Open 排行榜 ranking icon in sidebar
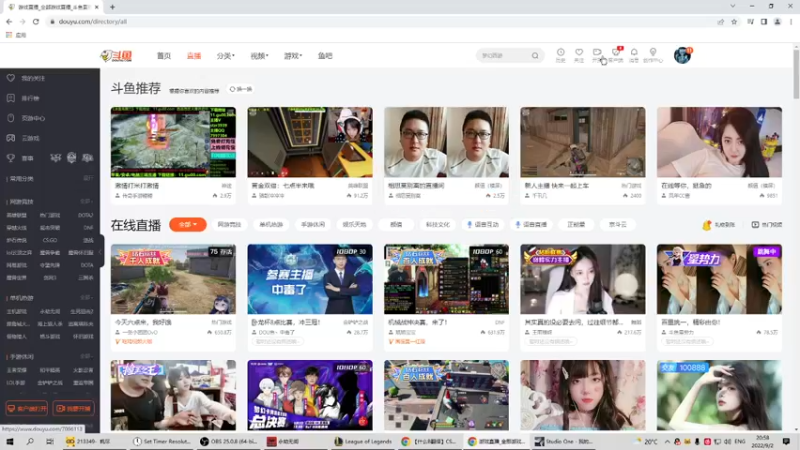 tap(11, 98)
